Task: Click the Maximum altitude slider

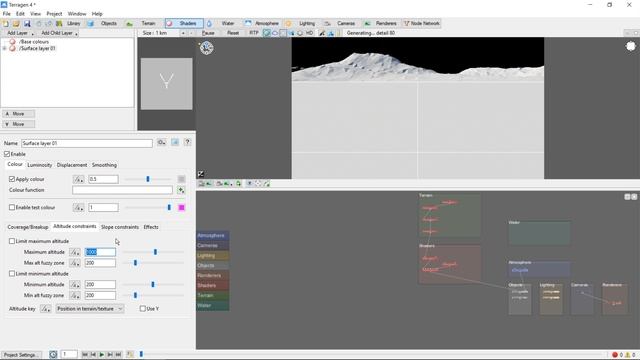Action: (x=153, y=252)
